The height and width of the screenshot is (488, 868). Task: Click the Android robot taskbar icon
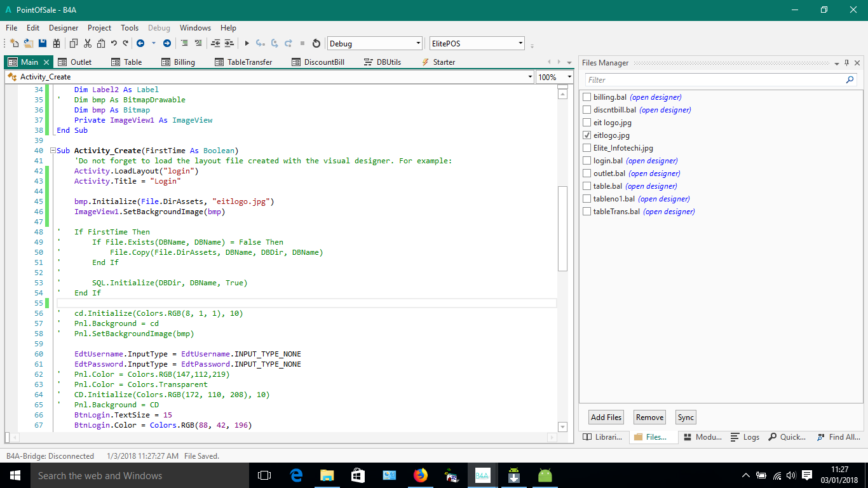coord(545,475)
